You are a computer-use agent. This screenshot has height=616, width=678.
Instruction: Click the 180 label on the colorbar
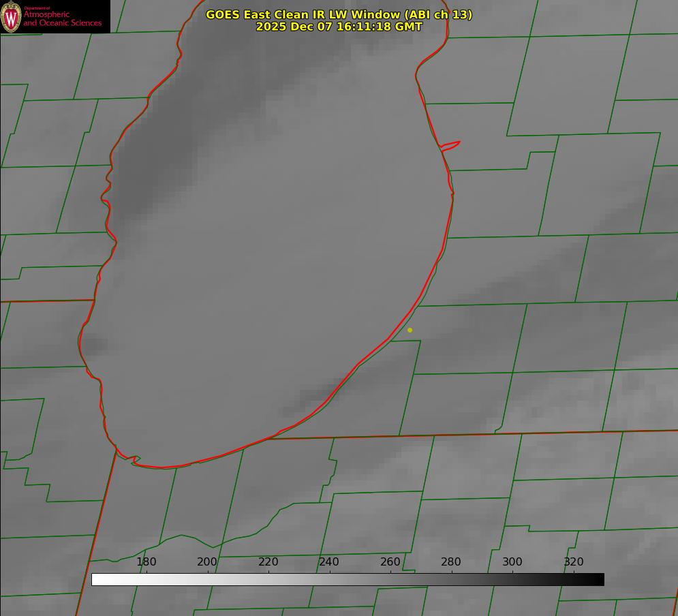click(x=147, y=561)
